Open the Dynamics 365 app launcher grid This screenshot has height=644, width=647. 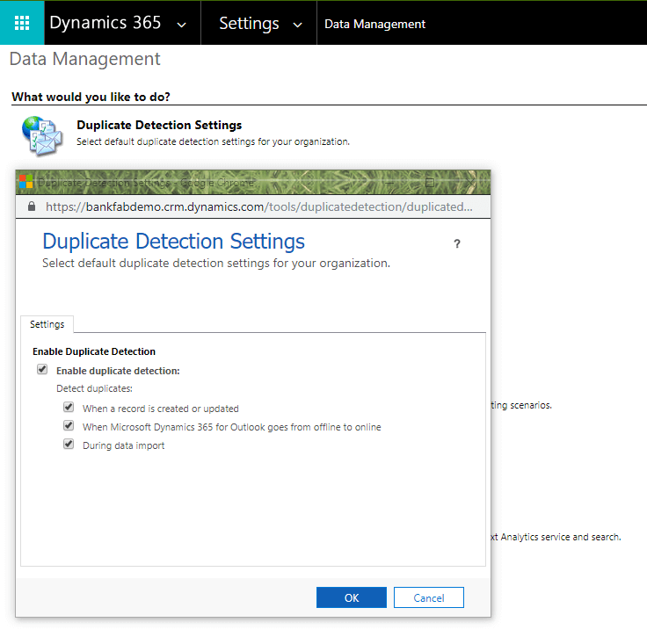click(x=22, y=23)
